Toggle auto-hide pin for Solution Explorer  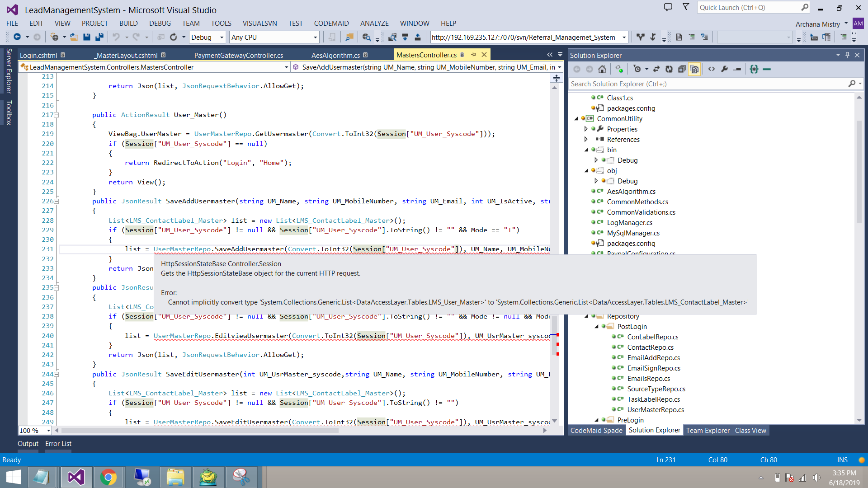pyautogui.click(x=847, y=55)
